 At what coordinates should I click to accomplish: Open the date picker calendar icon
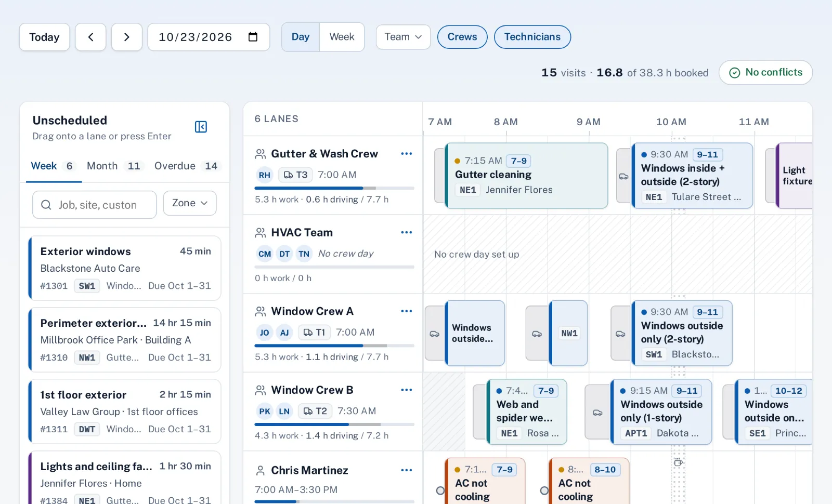[x=253, y=37]
